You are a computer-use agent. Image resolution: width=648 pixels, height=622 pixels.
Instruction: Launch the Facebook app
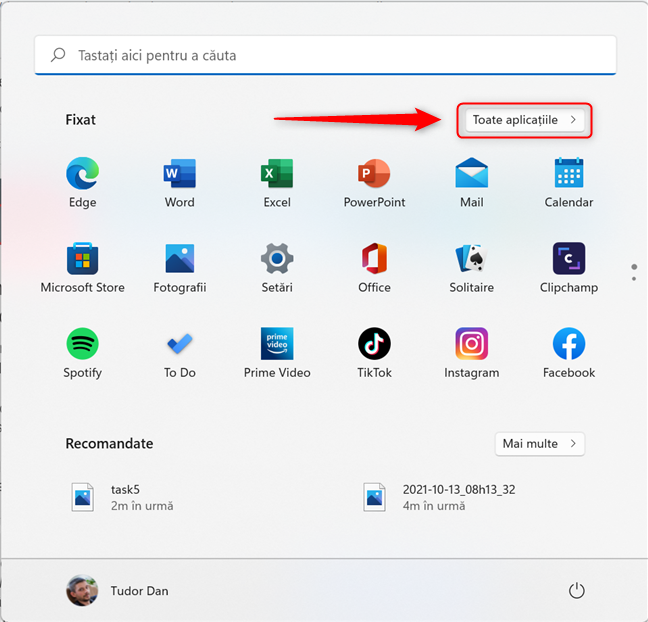tap(569, 353)
